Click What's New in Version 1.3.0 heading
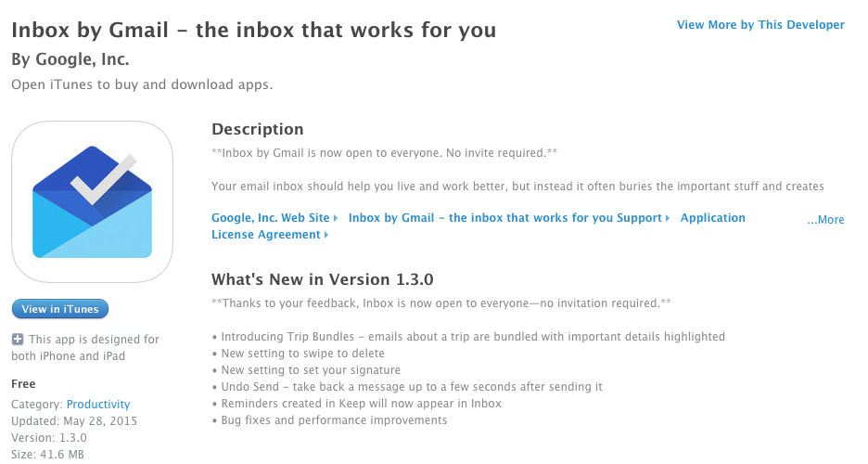868x464 pixels. tap(322, 279)
